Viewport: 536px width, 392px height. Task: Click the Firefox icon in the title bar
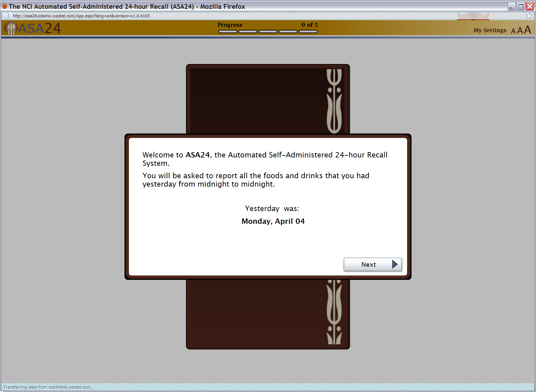click(x=5, y=6)
